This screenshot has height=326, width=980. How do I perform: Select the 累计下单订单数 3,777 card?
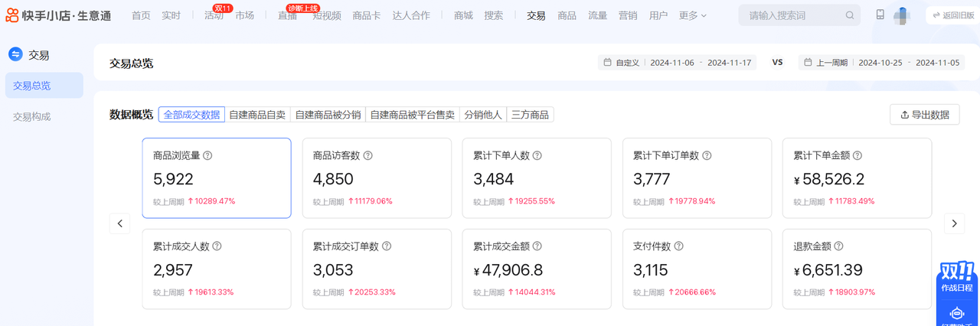[x=697, y=178]
